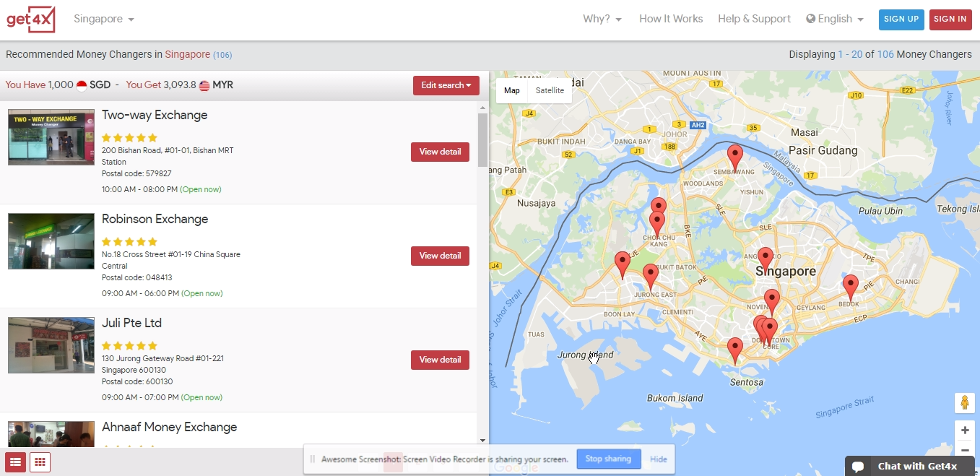Select the map pin above Novena
The image size is (980, 476).
772,303
